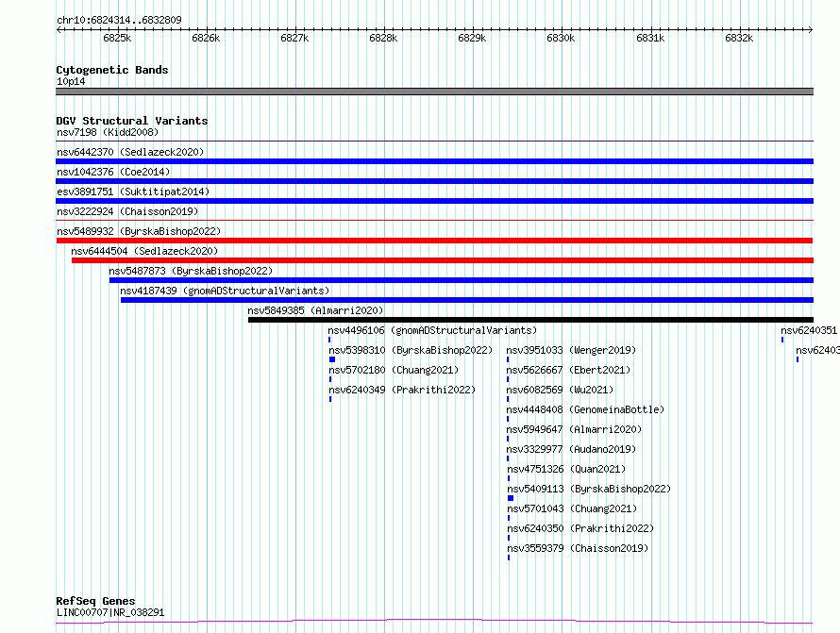Select the 10p14 band label
The width and height of the screenshot is (840, 633).
click(71, 81)
